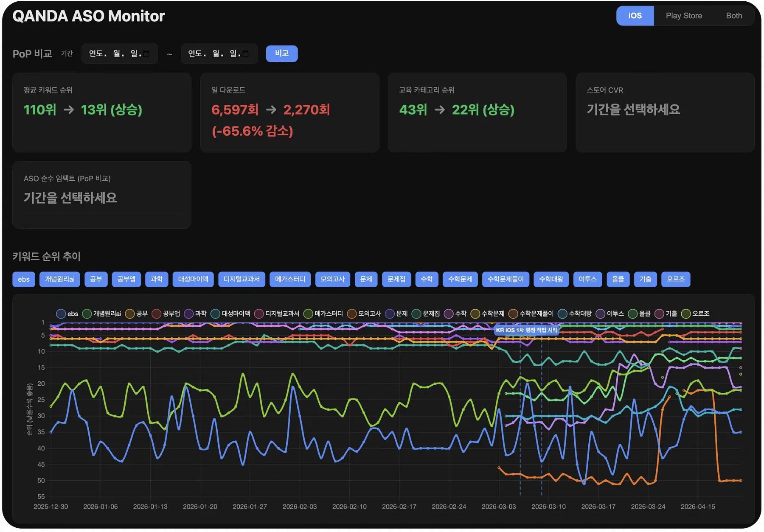Image resolution: width=764 pixels, height=532 pixels.
Task: Toggle the 대성마이맥 keyword chip
Action: (x=193, y=279)
